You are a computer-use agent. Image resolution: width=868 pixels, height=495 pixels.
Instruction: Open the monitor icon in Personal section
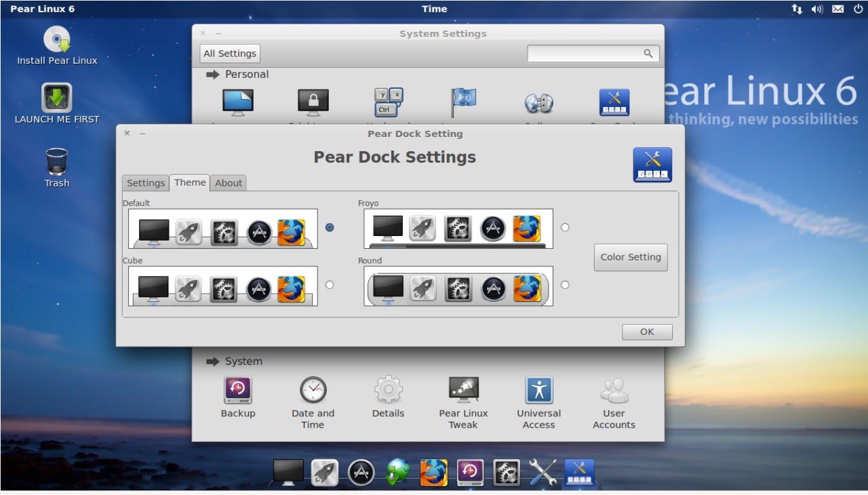237,103
